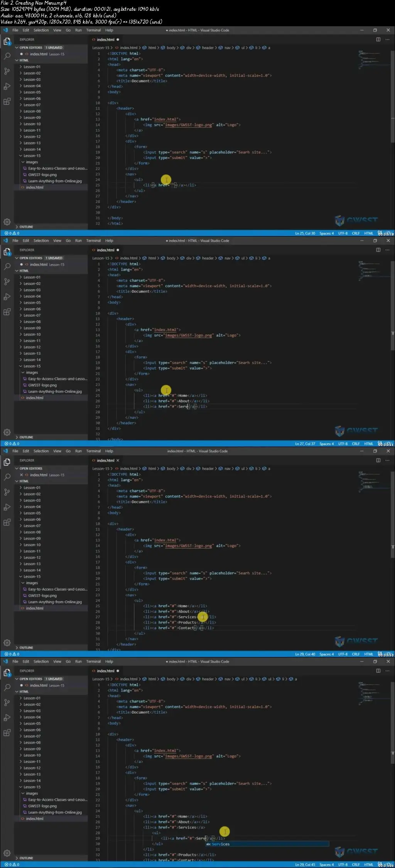Expand Lesson-08 folder in the Col 45 window

click(32, 743)
